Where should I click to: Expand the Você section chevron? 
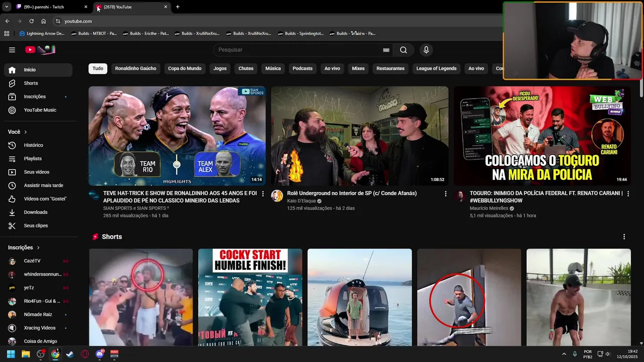point(26,132)
